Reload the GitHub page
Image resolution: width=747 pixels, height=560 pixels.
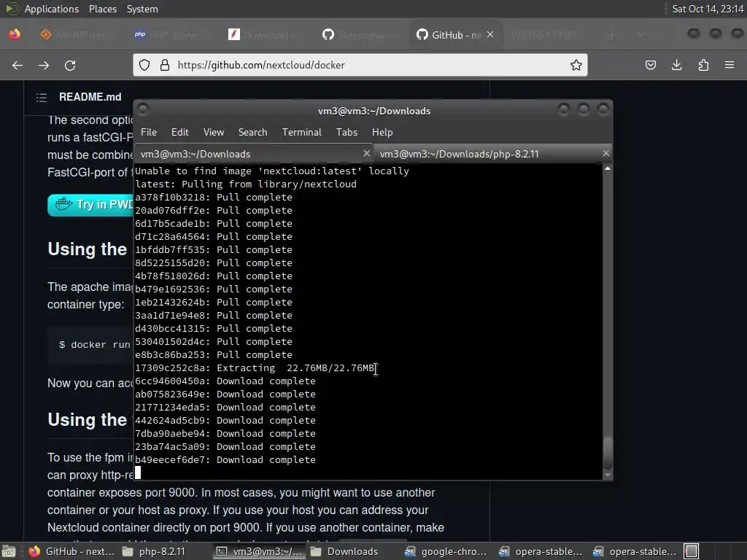(70, 65)
